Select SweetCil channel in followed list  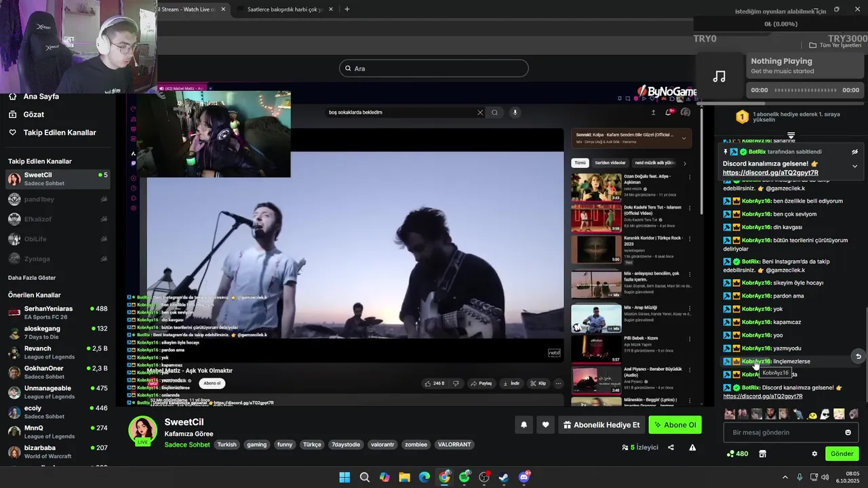click(x=58, y=179)
